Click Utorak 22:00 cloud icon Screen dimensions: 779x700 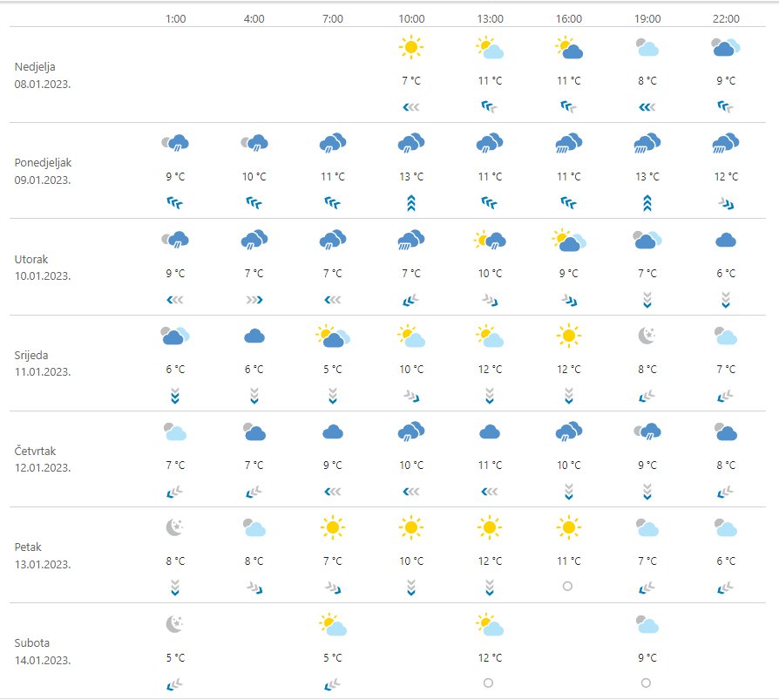(725, 240)
